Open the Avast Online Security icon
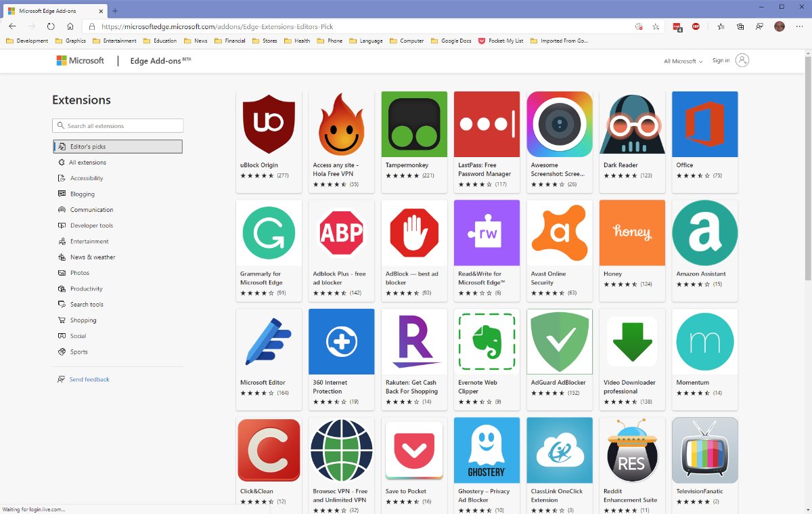812x514 pixels. (x=560, y=233)
